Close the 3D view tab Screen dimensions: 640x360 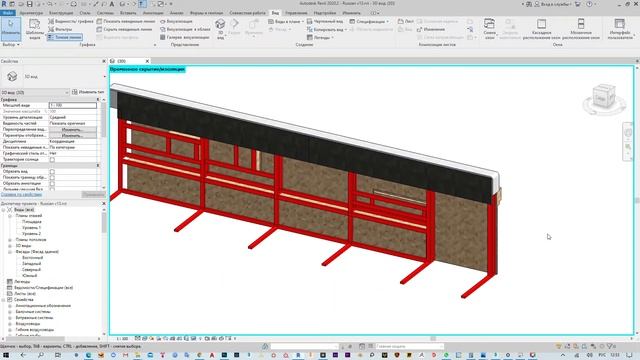coord(147,61)
